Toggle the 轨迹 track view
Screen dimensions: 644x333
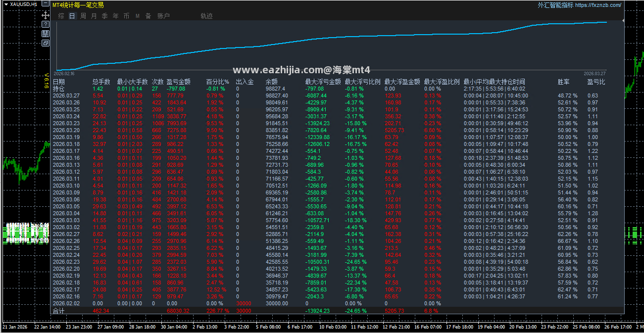(206, 16)
